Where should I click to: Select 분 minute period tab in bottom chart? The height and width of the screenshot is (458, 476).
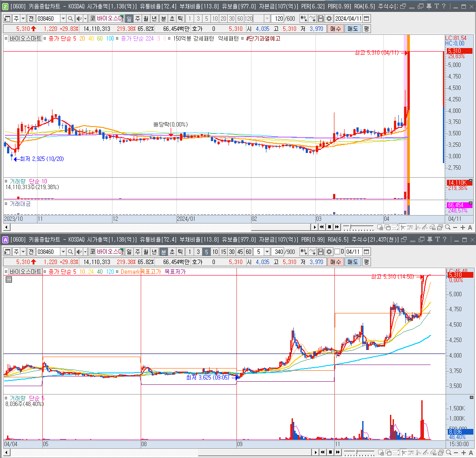164,252
